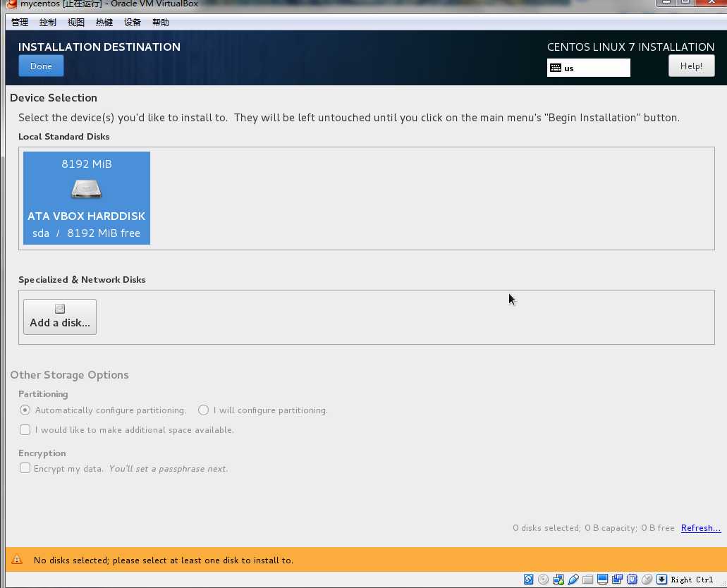This screenshot has height=588, width=727.
Task: Open the 设备 menu
Action: click(133, 23)
